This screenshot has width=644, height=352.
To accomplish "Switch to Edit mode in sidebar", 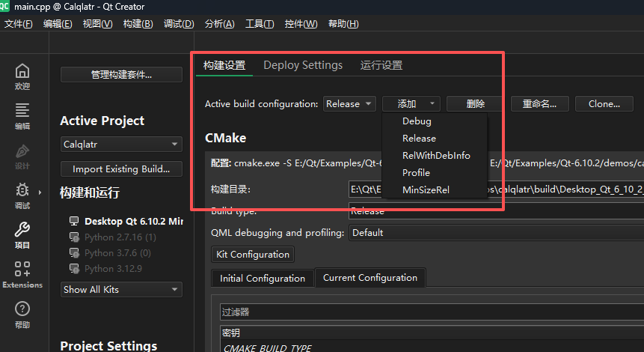I will (22, 110).
